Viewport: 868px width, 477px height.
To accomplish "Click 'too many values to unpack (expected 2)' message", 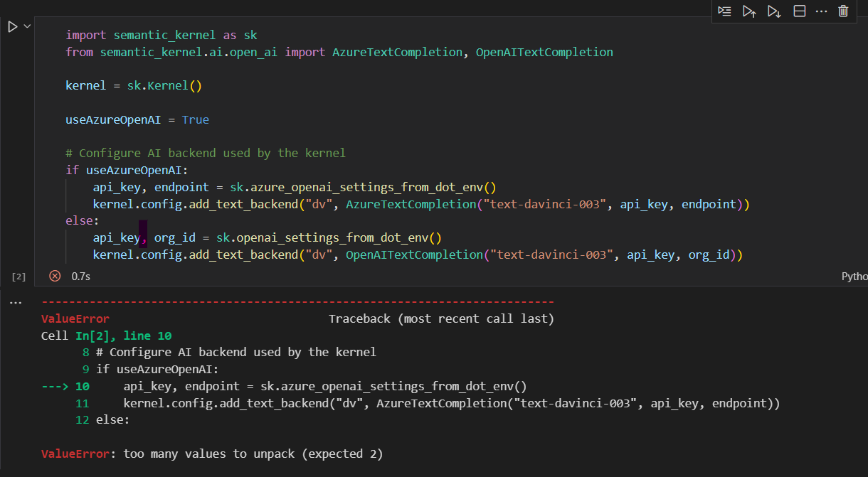I will click(253, 454).
